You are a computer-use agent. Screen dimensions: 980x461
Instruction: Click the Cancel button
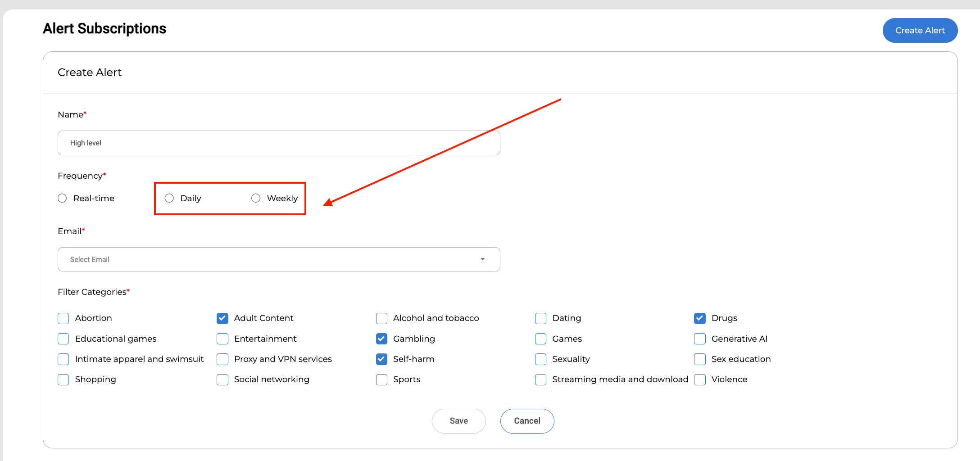coord(527,421)
